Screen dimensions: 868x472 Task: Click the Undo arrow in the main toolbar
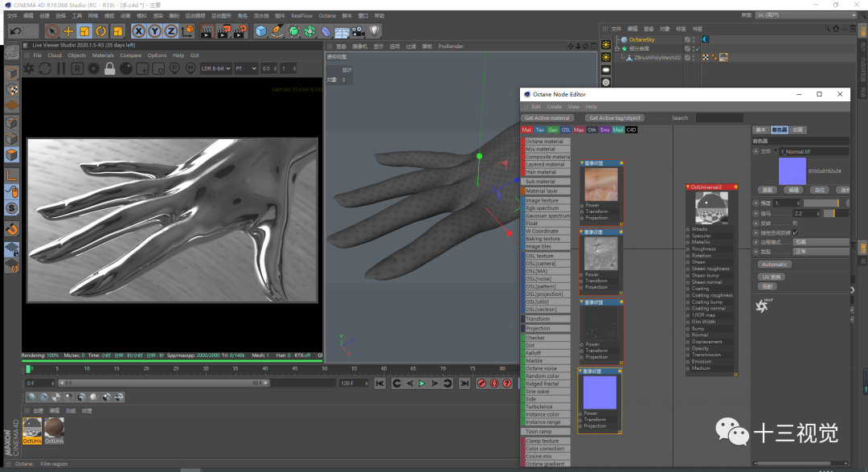[15, 31]
